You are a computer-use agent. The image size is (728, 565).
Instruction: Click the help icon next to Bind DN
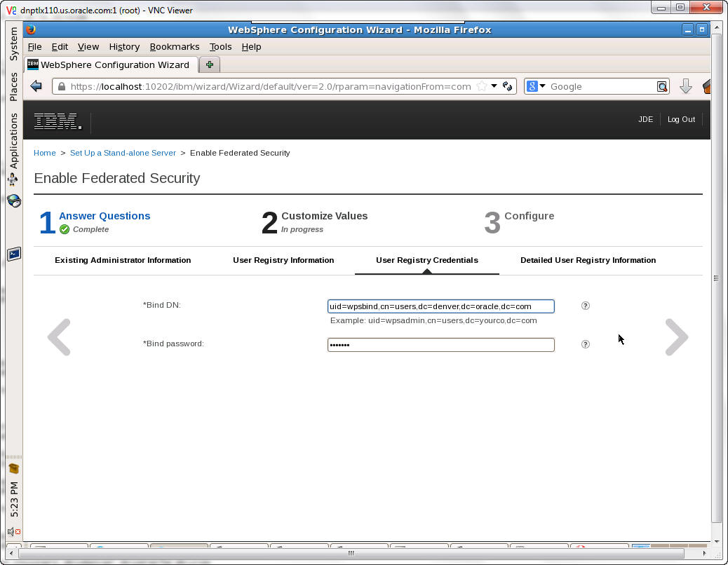(586, 306)
